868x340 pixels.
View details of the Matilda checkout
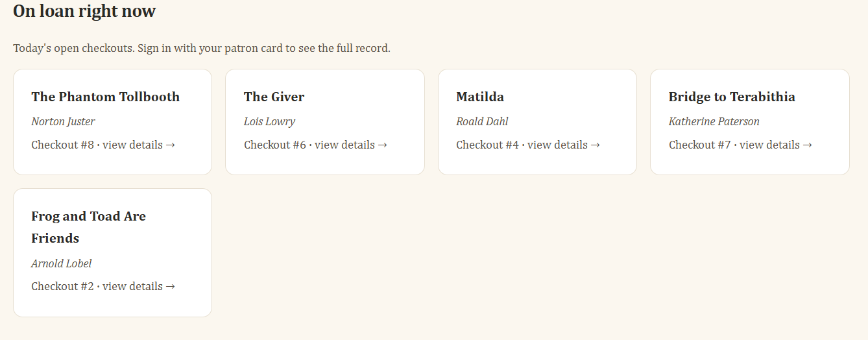[563, 145]
